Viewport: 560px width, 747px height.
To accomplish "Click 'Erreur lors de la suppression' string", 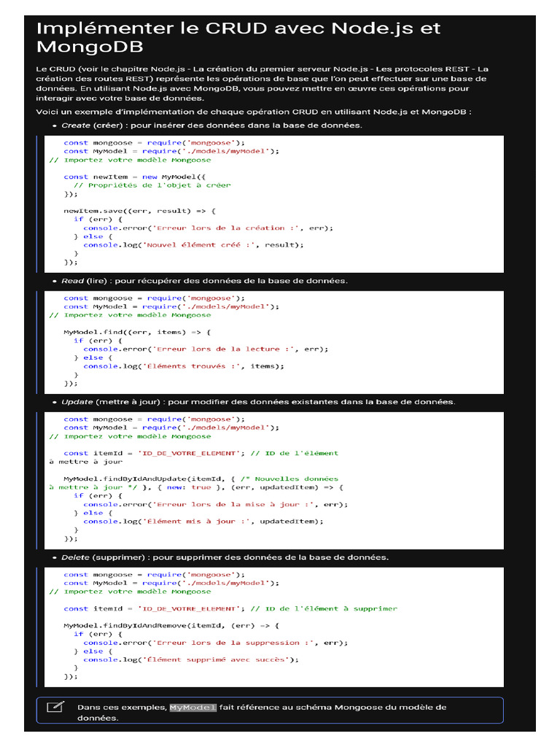I will pyautogui.click(x=233, y=643).
